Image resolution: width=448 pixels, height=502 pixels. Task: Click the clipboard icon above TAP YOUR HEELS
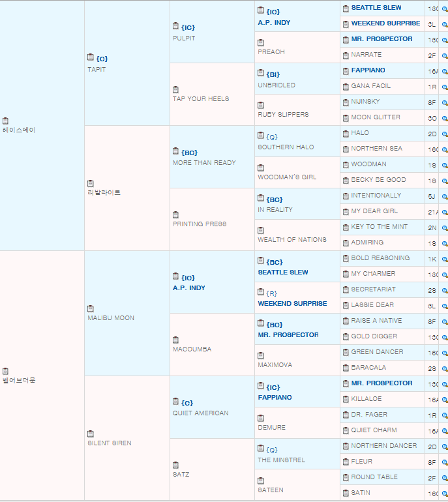pos(175,90)
